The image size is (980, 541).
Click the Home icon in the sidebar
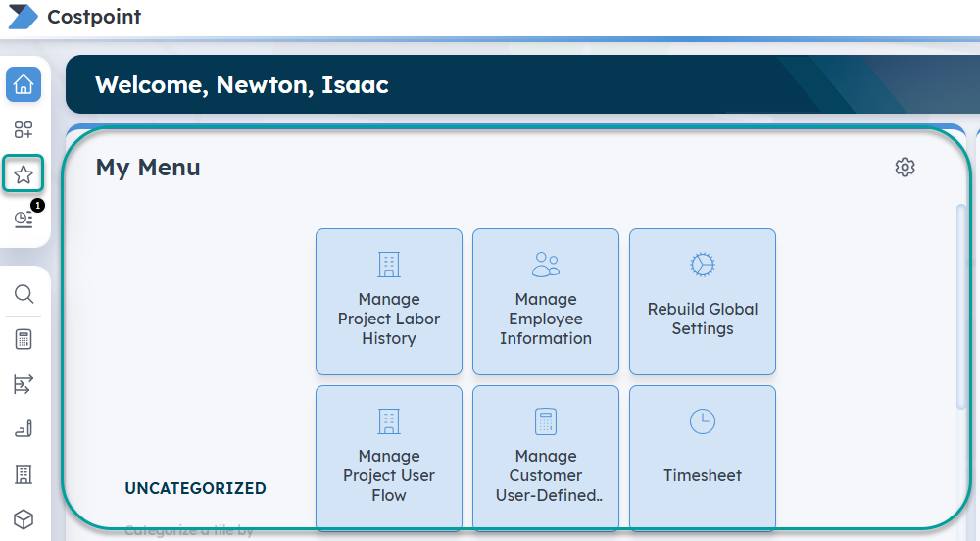(x=24, y=84)
